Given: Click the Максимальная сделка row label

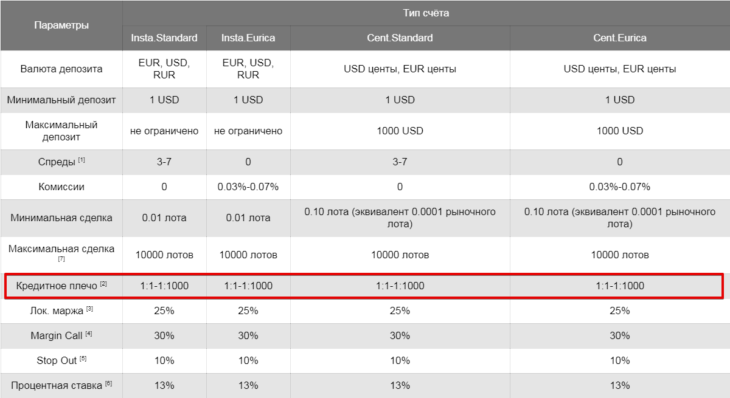Looking at the screenshot, I should [61, 249].
